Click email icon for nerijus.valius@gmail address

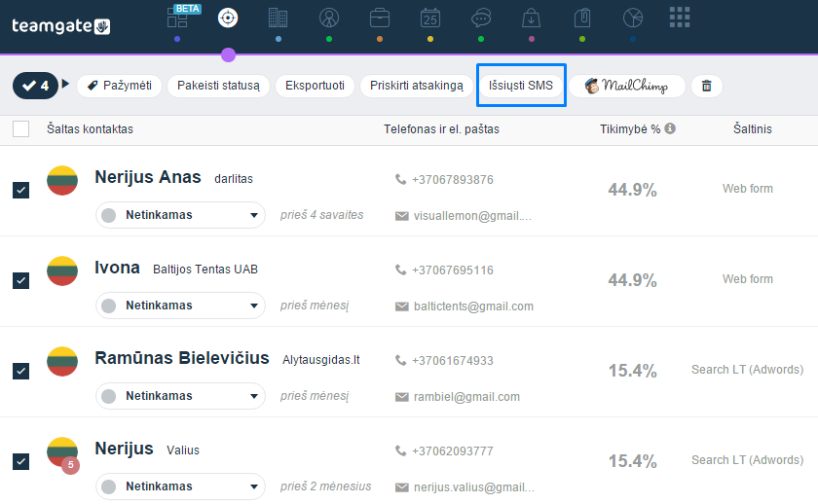point(401,487)
